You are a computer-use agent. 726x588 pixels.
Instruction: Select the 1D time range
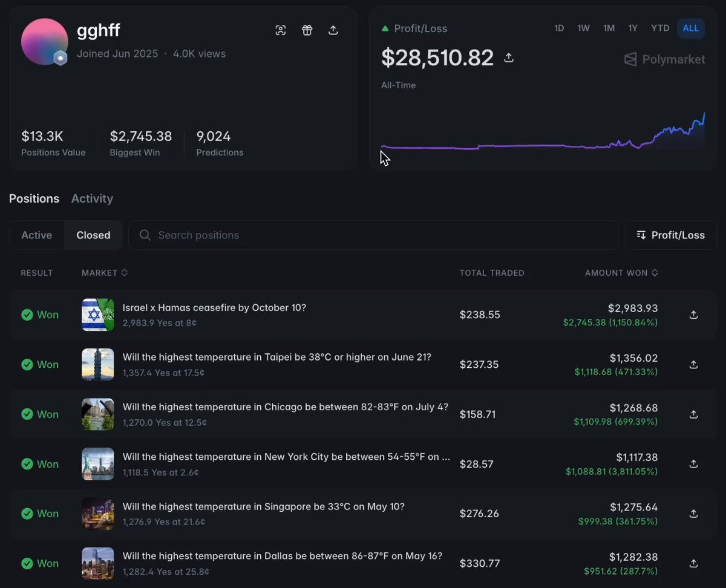(x=559, y=28)
